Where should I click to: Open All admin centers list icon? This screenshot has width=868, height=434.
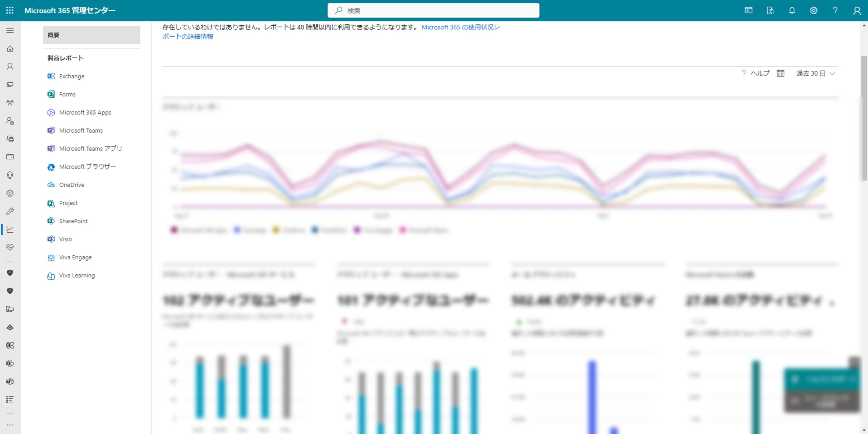click(10, 399)
